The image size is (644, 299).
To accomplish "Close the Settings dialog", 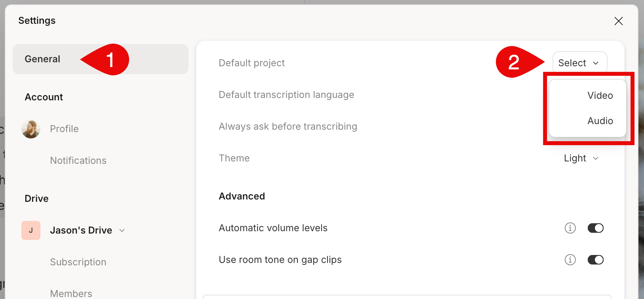I will [x=618, y=21].
